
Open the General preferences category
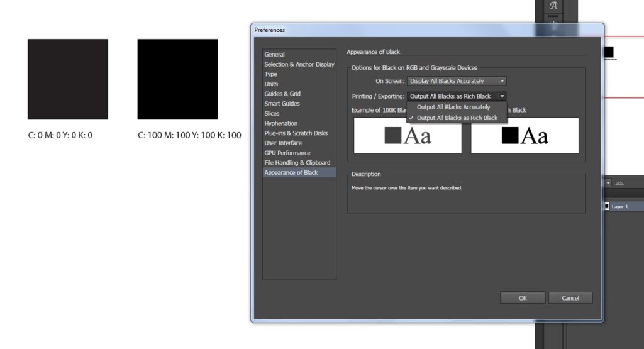274,55
